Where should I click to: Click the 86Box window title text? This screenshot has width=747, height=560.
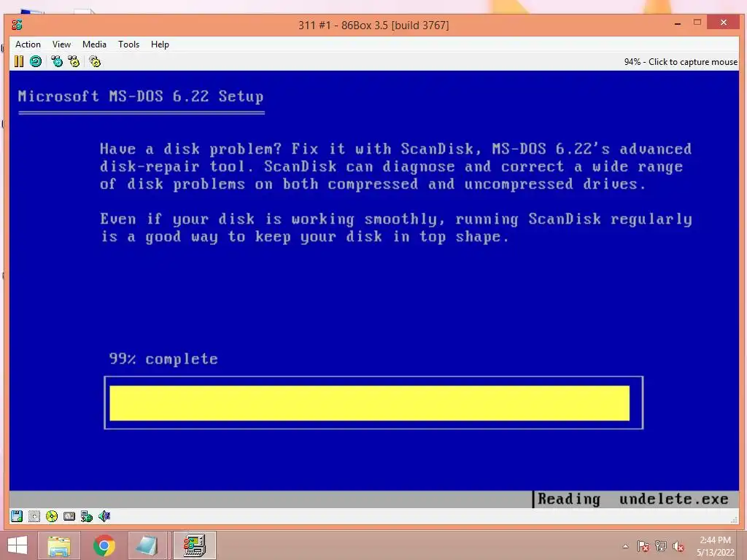373,26
